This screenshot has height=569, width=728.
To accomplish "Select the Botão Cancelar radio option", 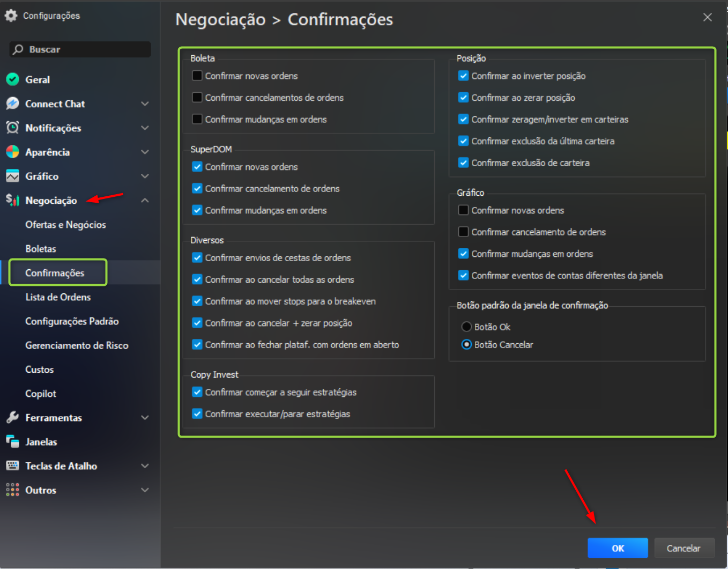I will tap(466, 344).
